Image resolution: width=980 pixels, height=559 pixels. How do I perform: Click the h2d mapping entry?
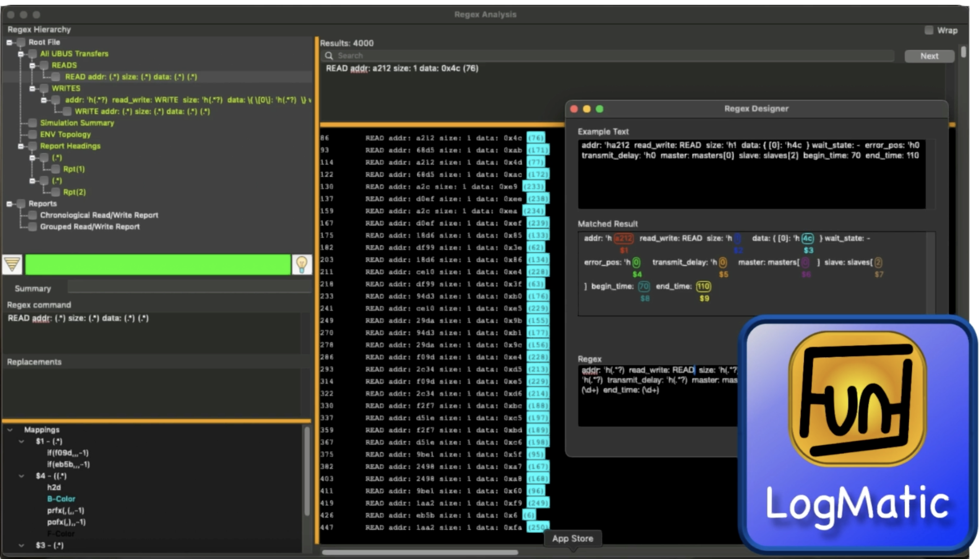tap(54, 487)
